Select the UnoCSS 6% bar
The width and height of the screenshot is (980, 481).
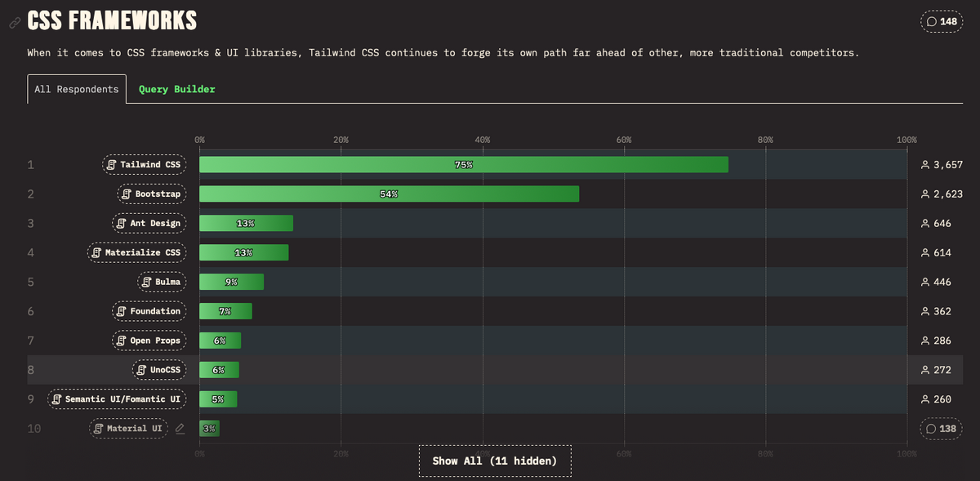[220, 370]
